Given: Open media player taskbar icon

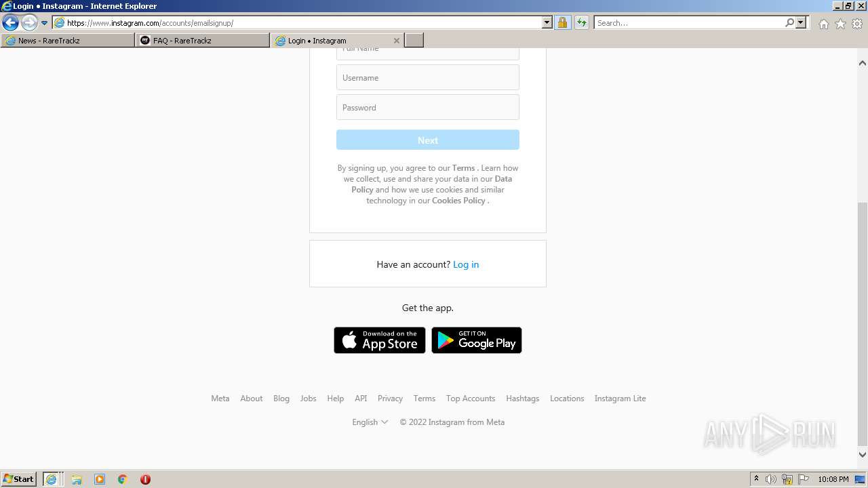Looking at the screenshot, I should (100, 479).
